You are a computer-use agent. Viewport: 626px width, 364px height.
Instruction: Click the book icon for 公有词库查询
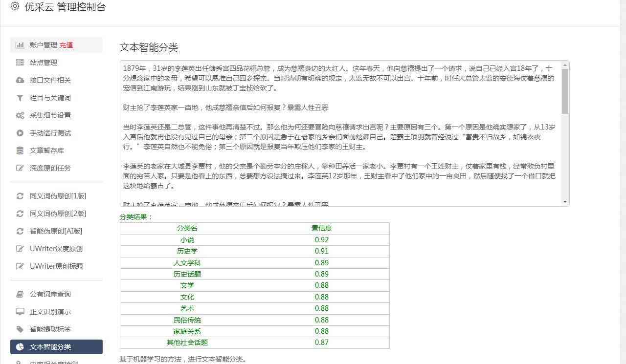[x=20, y=294]
